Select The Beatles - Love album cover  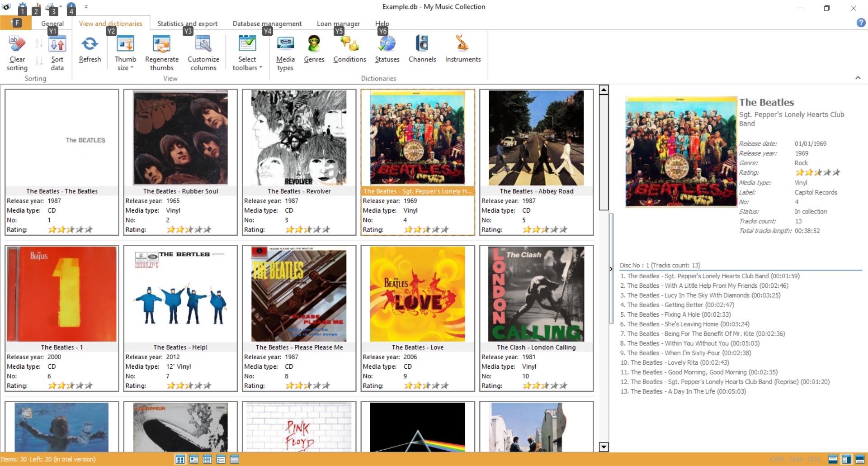tap(418, 294)
